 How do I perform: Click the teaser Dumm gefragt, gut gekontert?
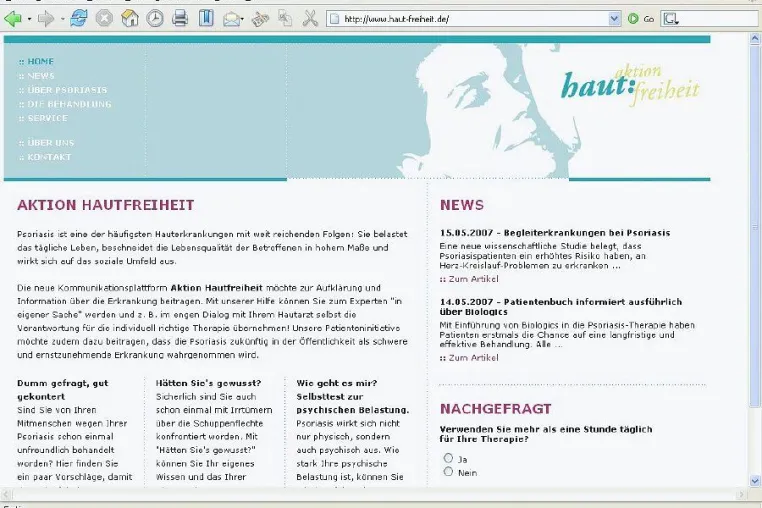63,390
